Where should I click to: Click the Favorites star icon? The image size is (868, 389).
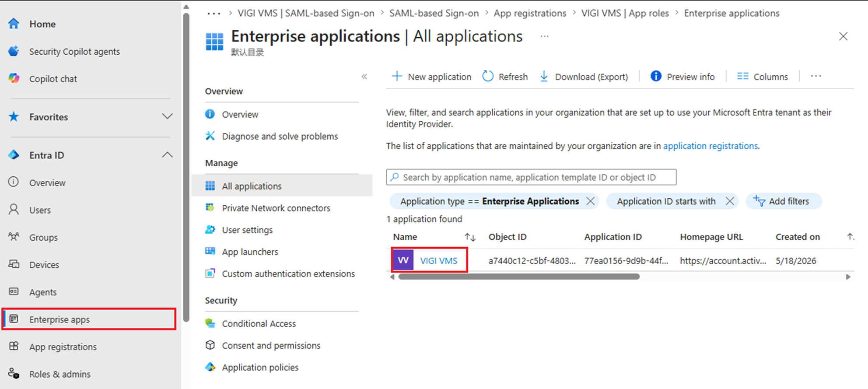(x=14, y=116)
